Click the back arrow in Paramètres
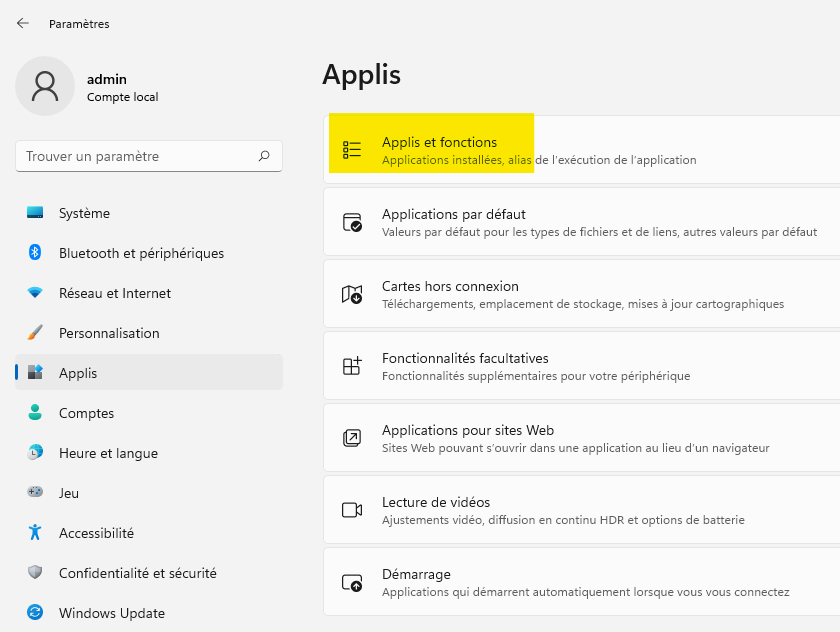Viewport: 840px width, 632px height. point(23,23)
